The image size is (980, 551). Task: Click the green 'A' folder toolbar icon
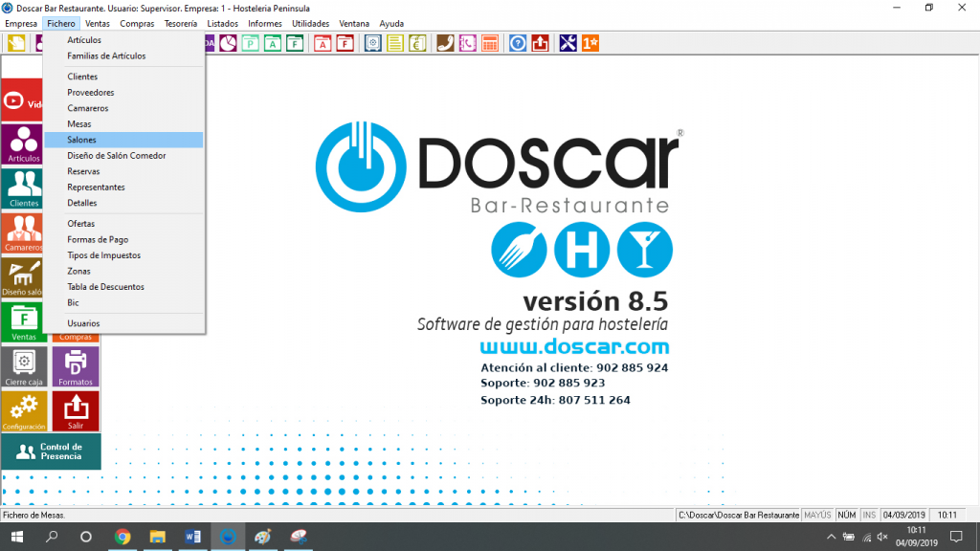[273, 43]
